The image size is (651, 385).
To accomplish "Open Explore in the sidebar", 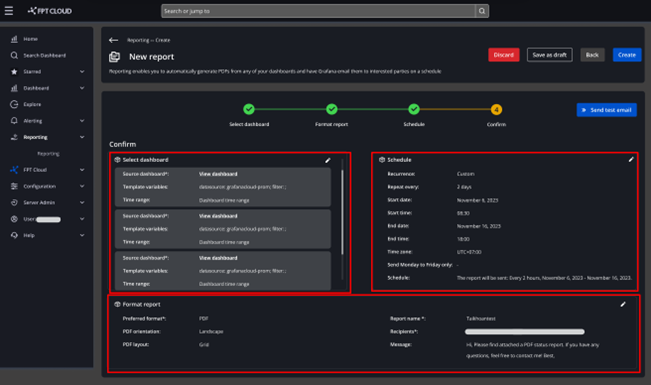I will pos(32,105).
